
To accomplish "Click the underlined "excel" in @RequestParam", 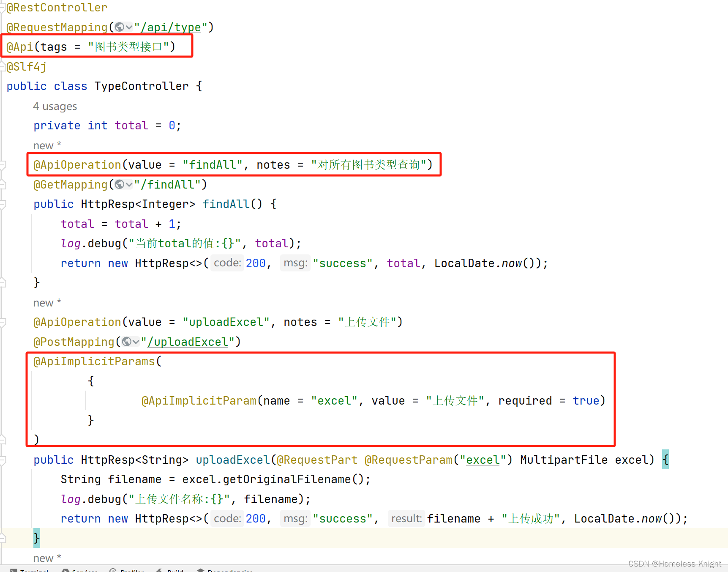I will click(483, 460).
